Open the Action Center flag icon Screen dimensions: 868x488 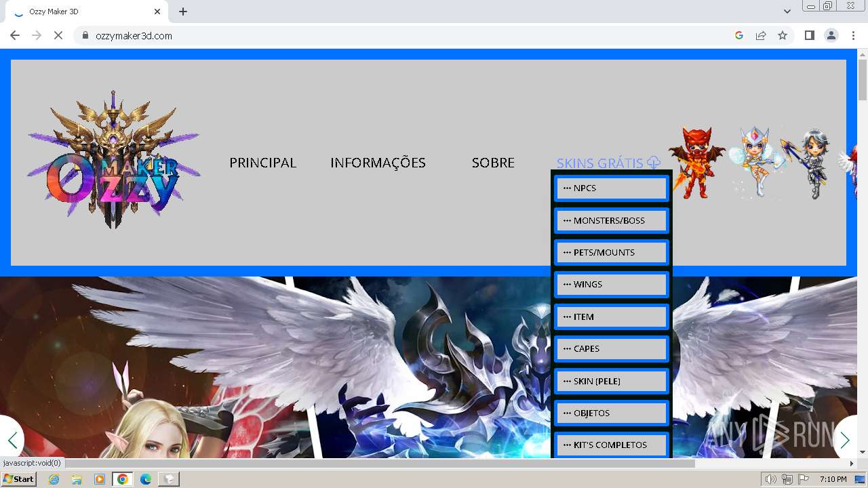(804, 479)
